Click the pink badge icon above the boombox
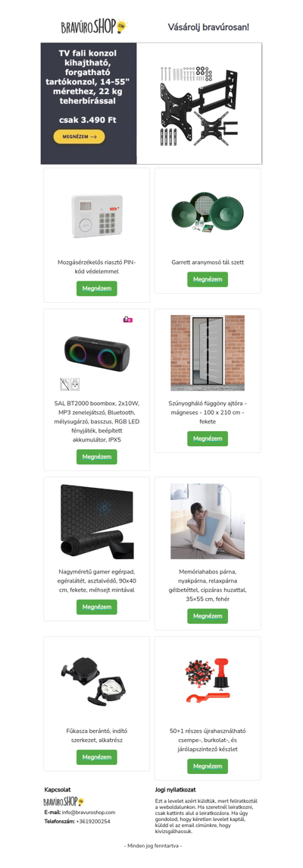303x868 pixels. point(128,319)
